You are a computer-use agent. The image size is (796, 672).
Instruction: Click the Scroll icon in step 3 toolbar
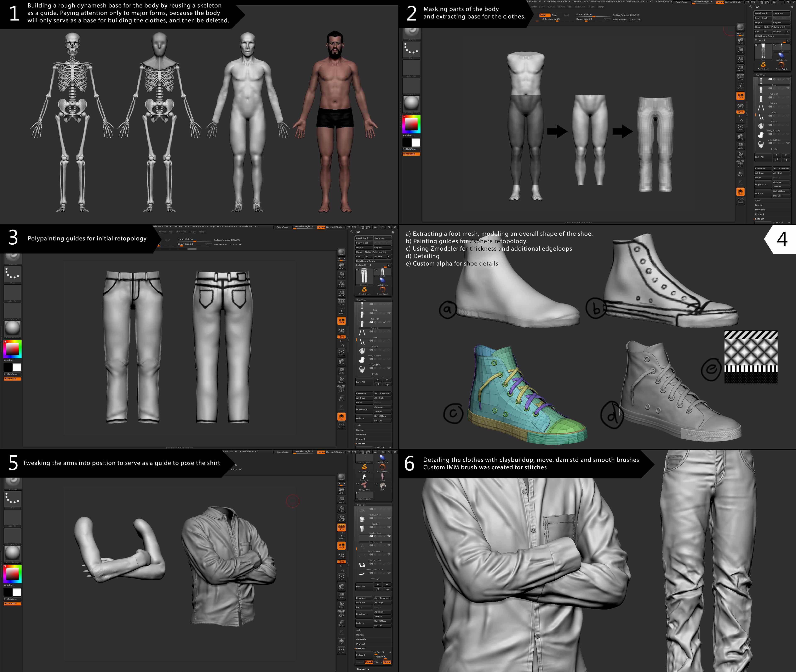coord(341,266)
